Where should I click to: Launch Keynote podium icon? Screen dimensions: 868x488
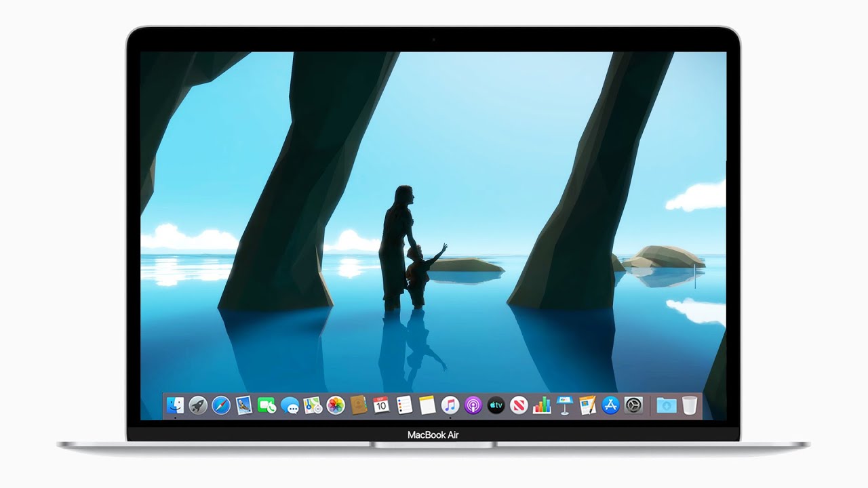pyautogui.click(x=565, y=405)
